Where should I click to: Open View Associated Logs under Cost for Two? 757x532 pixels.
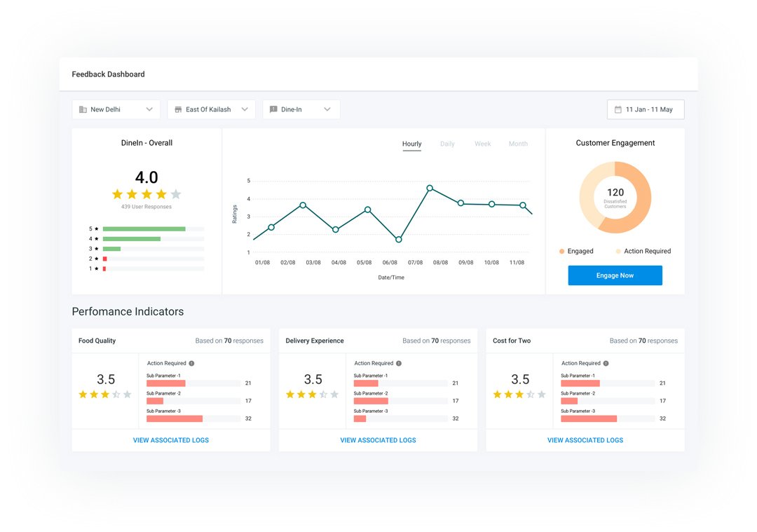pyautogui.click(x=585, y=440)
